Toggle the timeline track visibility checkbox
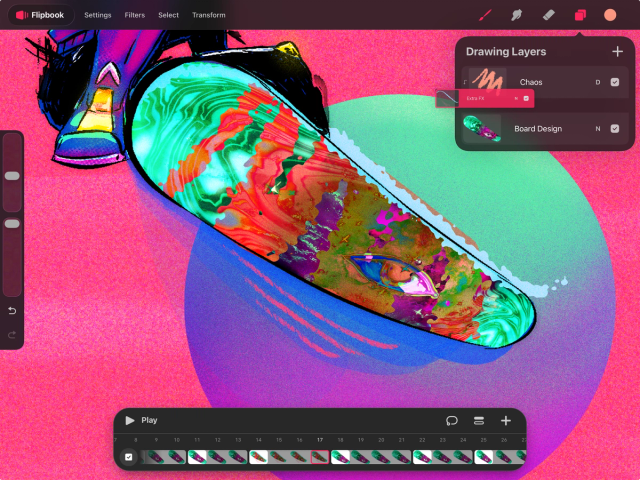 coord(129,457)
